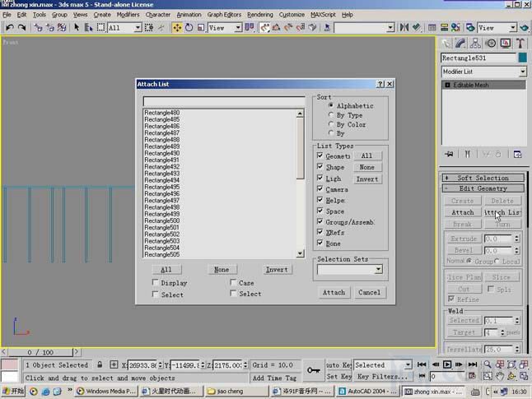Click None button in List Types
This screenshot has height=399, width=532.
click(367, 167)
